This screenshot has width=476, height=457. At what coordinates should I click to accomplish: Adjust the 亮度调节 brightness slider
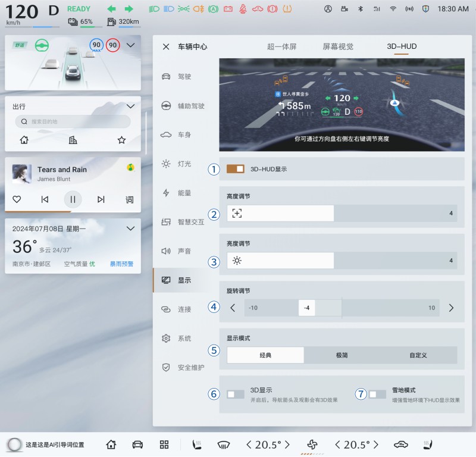pos(342,260)
